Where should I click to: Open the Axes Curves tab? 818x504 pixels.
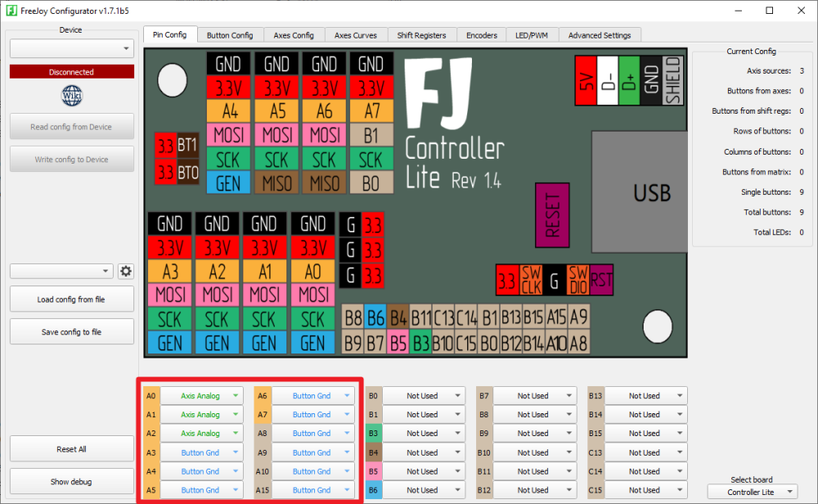point(355,35)
